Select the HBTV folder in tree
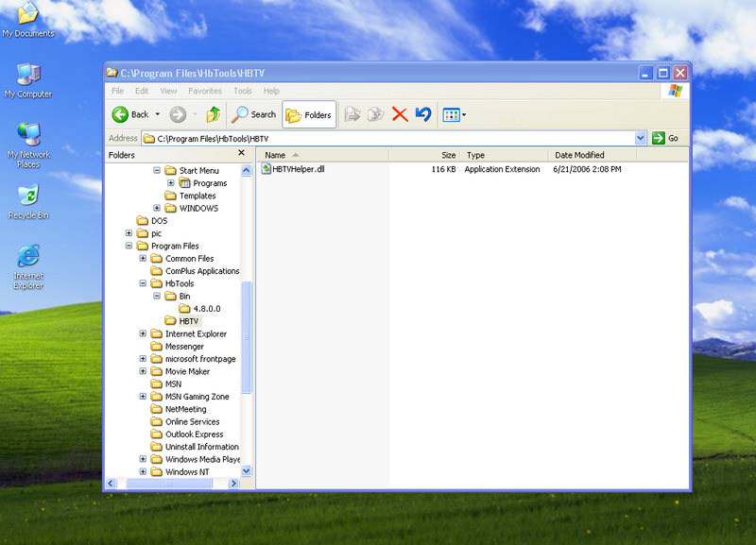The width and height of the screenshot is (756, 545). [x=188, y=321]
